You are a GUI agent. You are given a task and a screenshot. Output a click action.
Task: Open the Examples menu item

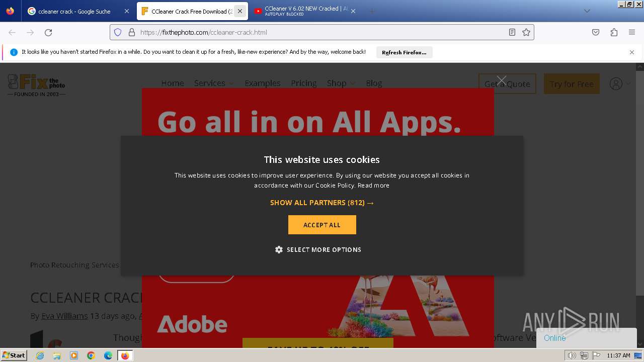263,83
